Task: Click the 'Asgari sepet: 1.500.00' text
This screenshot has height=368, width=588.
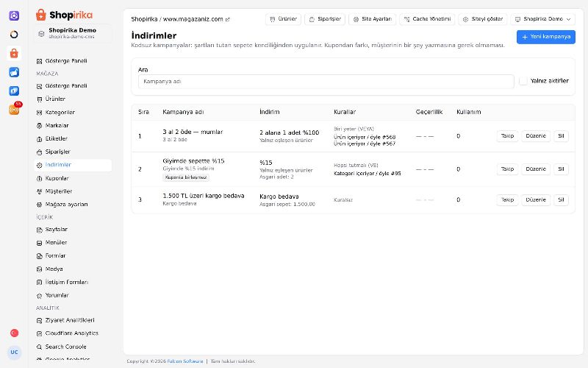Action: coord(287,205)
